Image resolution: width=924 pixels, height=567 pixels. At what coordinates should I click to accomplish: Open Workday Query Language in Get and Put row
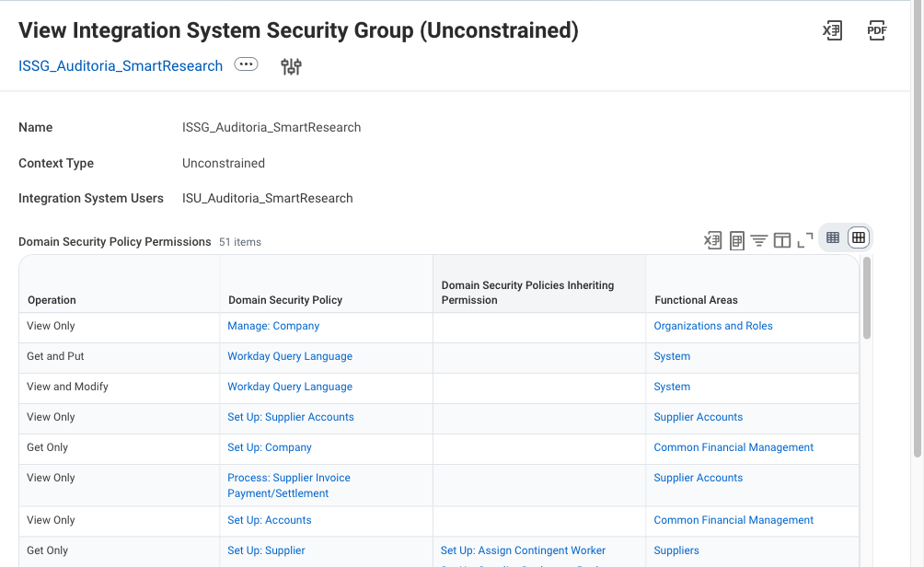(x=290, y=356)
